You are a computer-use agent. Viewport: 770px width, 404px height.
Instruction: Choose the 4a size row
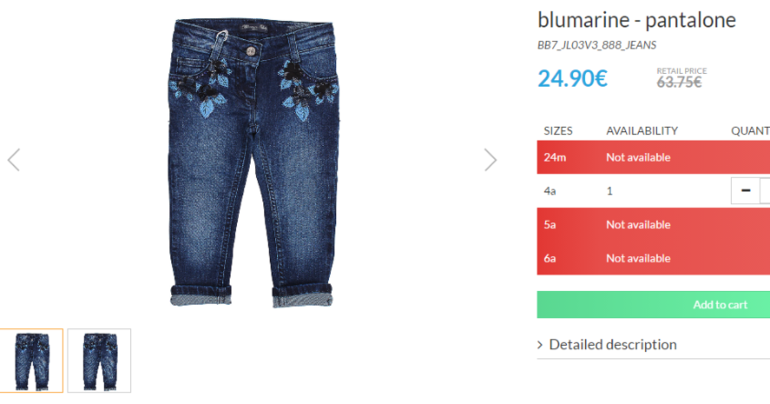(654, 191)
